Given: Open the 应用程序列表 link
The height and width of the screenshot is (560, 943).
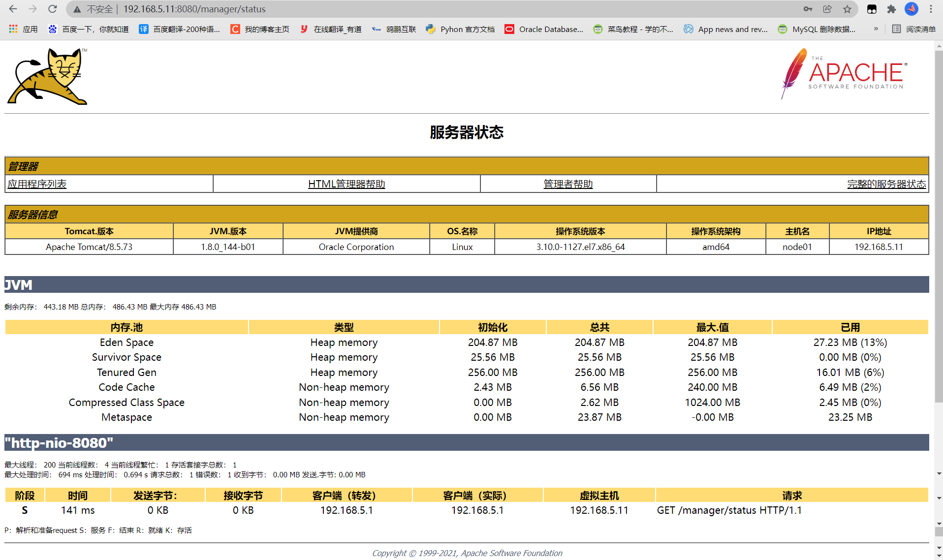Looking at the screenshot, I should coord(37,184).
